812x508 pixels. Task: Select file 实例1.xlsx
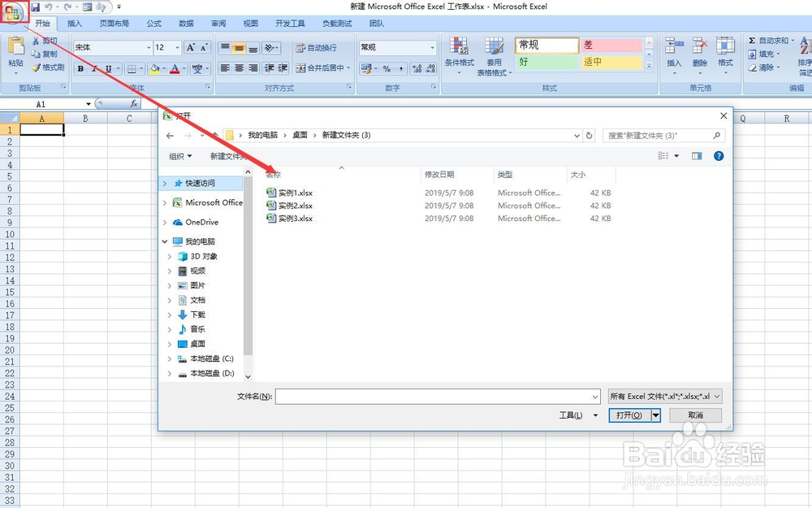(290, 193)
